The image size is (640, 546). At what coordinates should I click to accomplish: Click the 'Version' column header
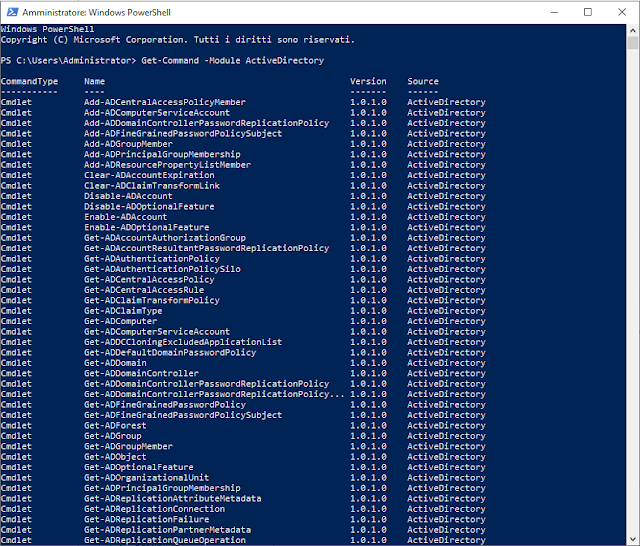coord(368,82)
